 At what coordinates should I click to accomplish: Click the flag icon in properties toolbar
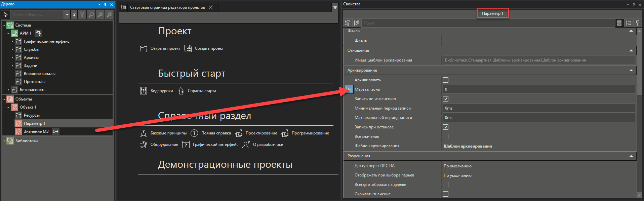click(629, 23)
